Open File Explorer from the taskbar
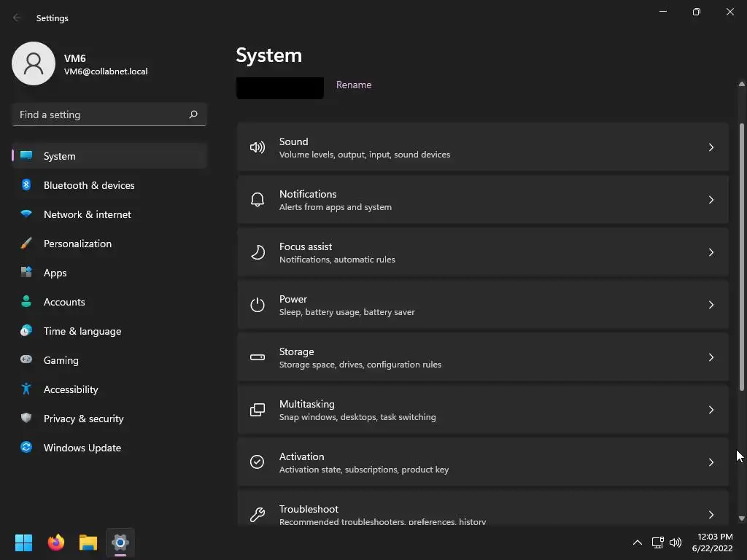Viewport: 747px width, 560px height. click(88, 542)
